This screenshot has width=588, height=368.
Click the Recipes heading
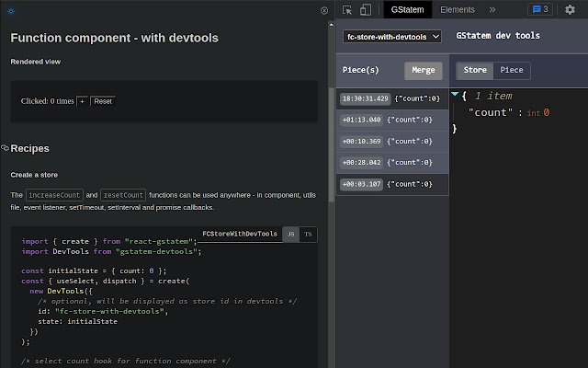pyautogui.click(x=30, y=149)
